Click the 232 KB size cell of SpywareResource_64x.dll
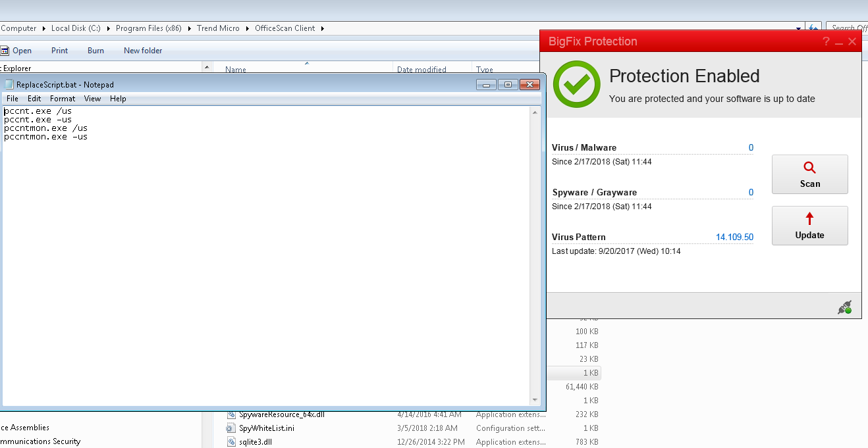This screenshot has width=868, height=448. [x=586, y=414]
